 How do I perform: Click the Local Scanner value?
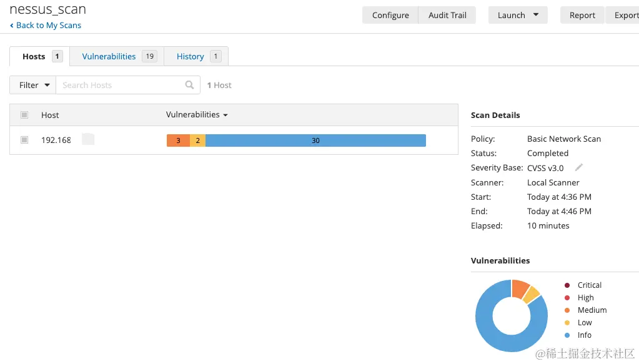click(553, 182)
